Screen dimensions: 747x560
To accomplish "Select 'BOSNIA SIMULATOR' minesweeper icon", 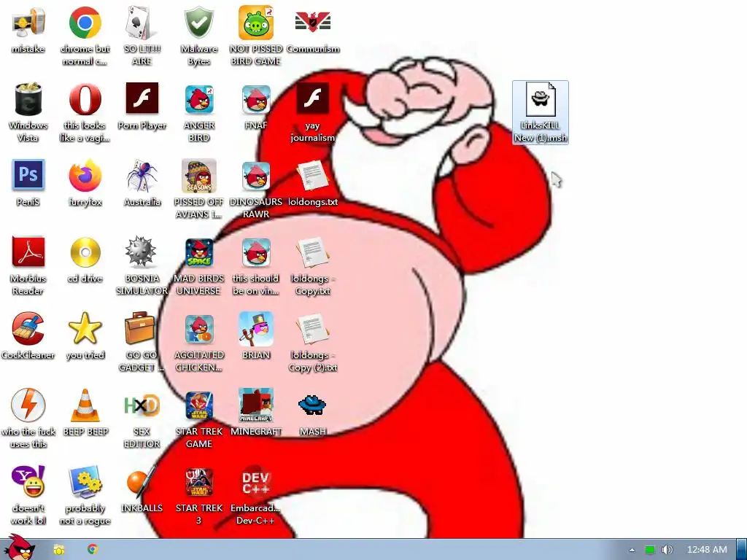I will pyautogui.click(x=142, y=252).
